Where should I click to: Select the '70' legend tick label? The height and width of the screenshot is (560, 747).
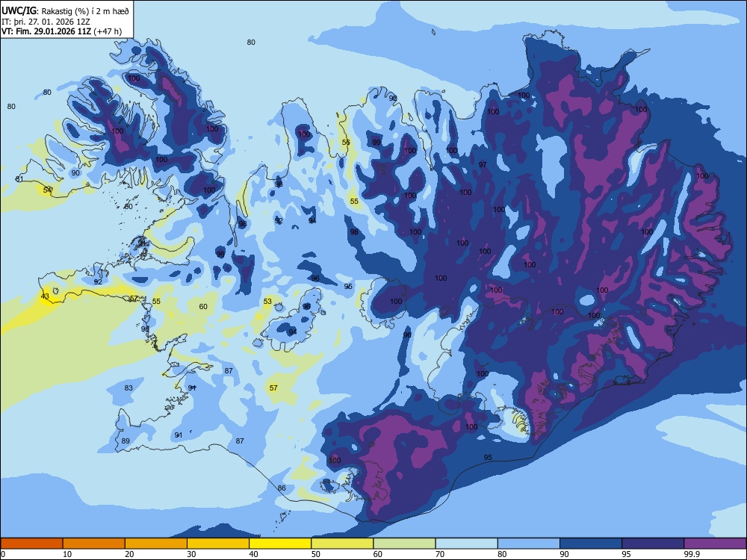440,554
